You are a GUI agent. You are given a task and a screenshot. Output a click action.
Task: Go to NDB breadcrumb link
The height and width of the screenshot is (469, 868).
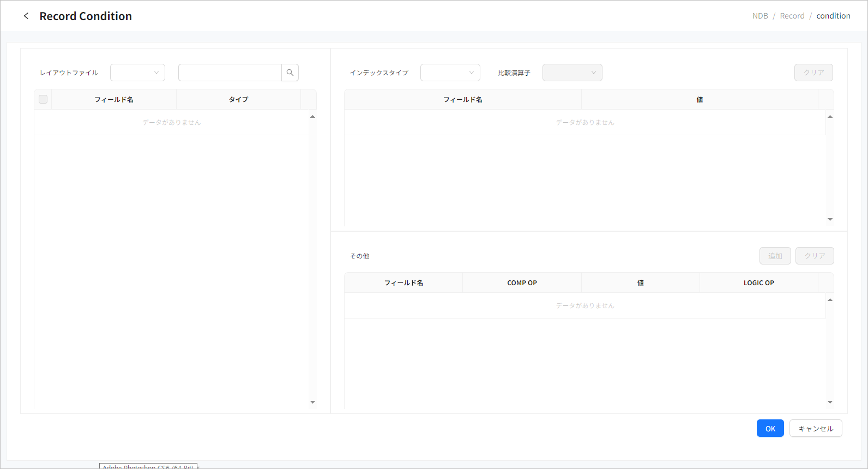point(760,16)
